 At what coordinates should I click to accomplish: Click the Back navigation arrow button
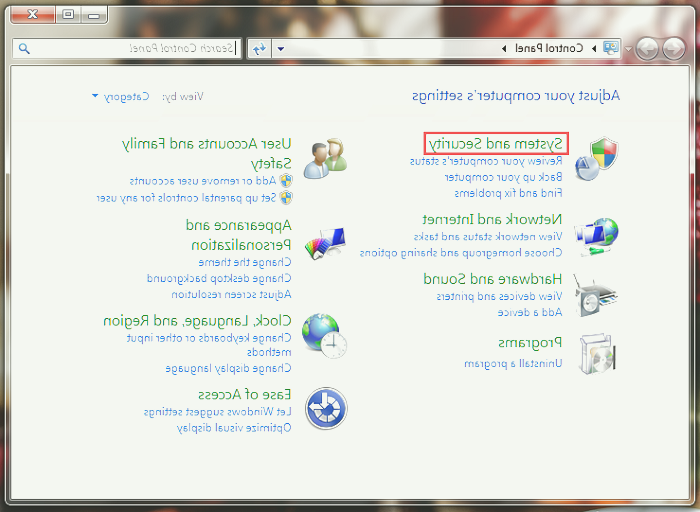(x=674, y=48)
